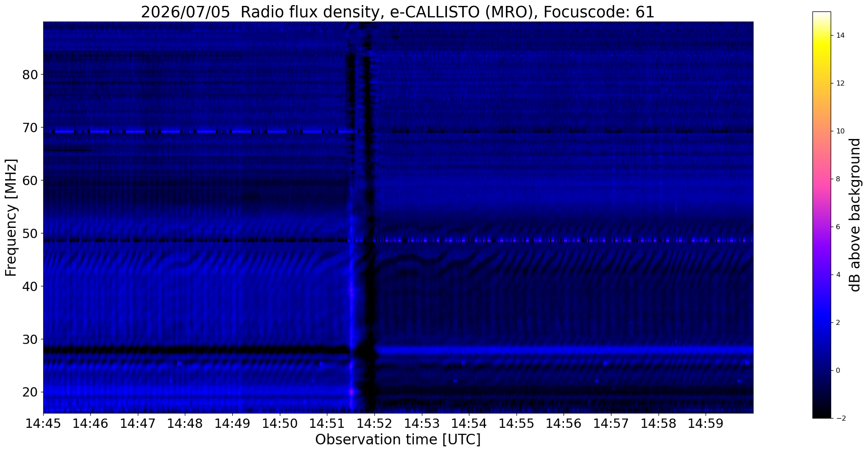Viewport: 868px width, 452px height.
Task: Click the 50 MHz frequency tick label
Action: (x=31, y=233)
